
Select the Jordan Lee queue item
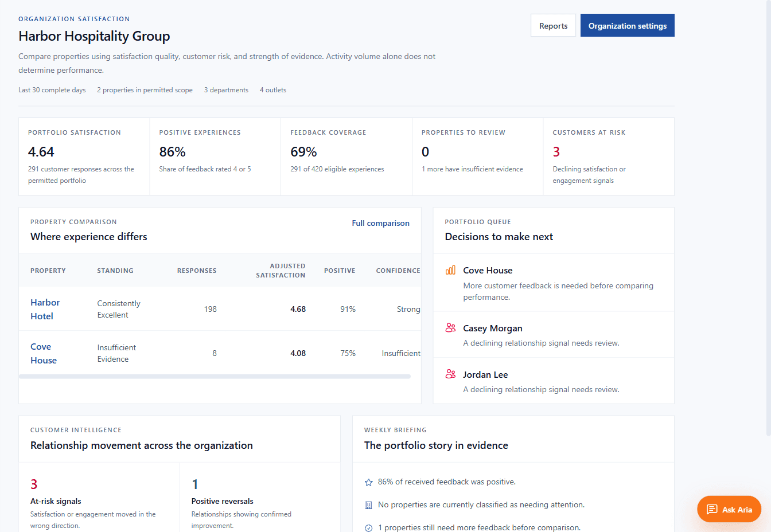(554, 381)
